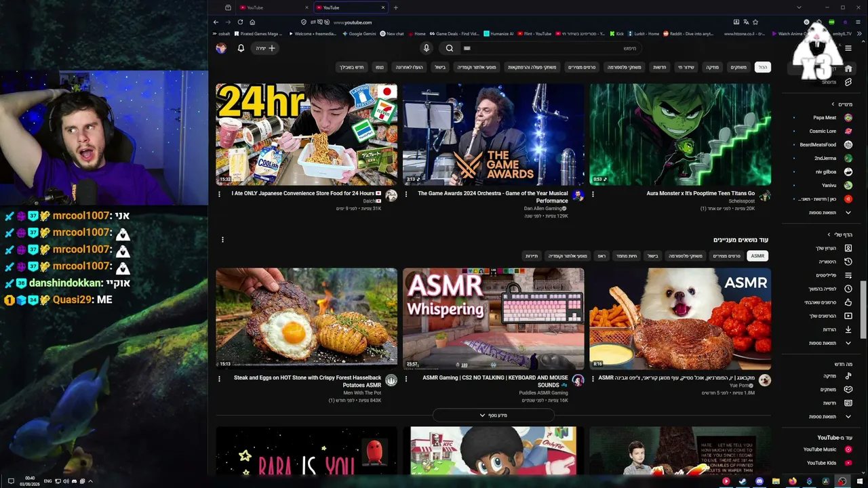Switch to the first YouTube browser tab
868x488 pixels.
coord(273,7)
